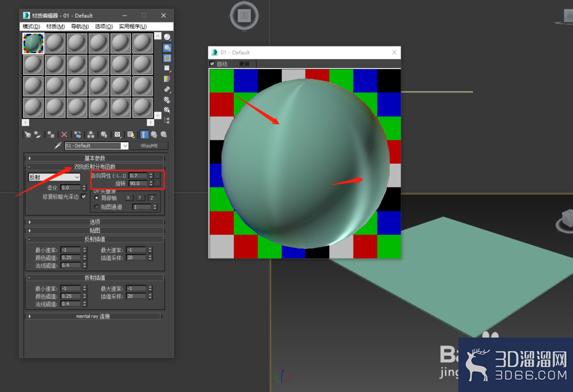
Task: Pick material from object with eyedropper
Action: coord(58,146)
